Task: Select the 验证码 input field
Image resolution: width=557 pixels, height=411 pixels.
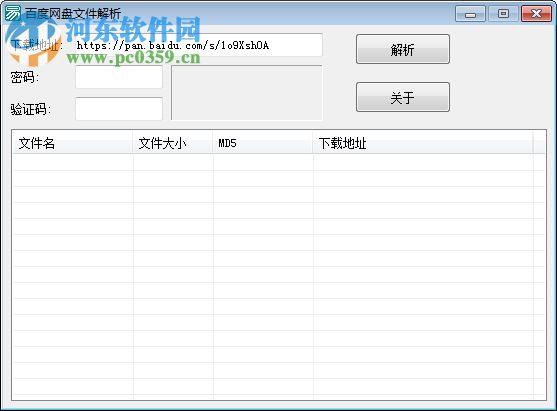Action: pyautogui.click(x=119, y=109)
